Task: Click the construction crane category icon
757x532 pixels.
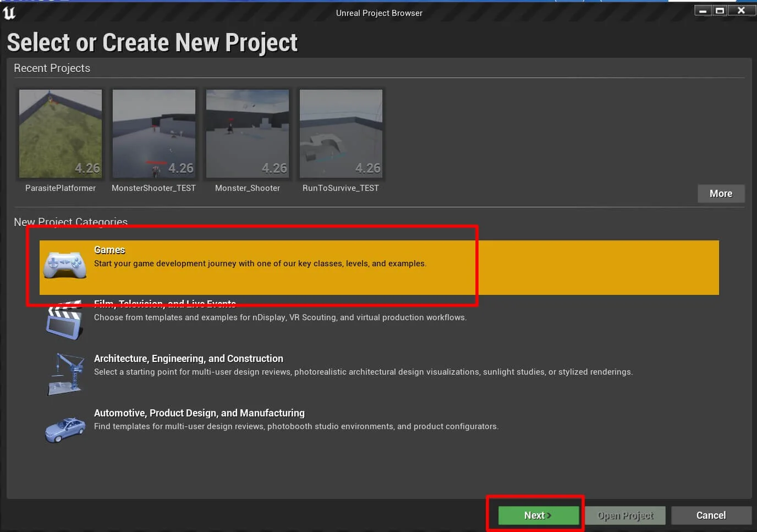Action: coord(65,374)
